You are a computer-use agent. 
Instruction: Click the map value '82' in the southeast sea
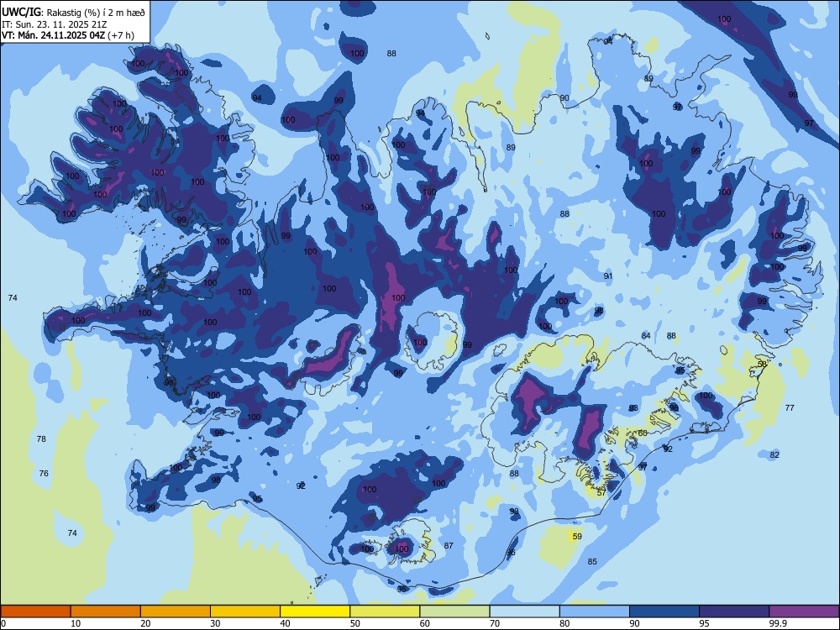pos(774,454)
